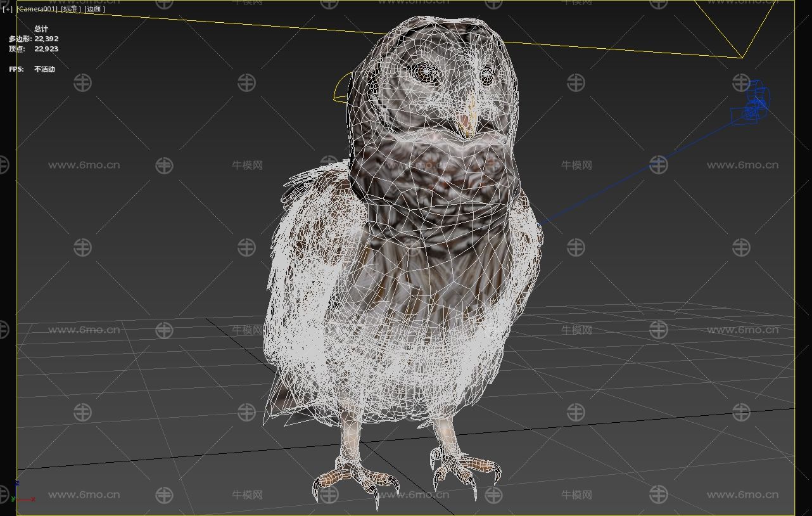Open the 边面 display mode menu
This screenshot has height=516, width=812.
94,10
